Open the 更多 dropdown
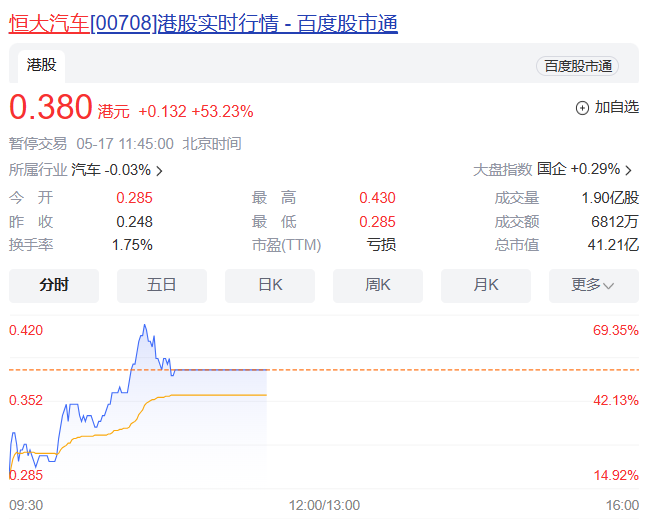This screenshot has height=519, width=657. tap(594, 286)
